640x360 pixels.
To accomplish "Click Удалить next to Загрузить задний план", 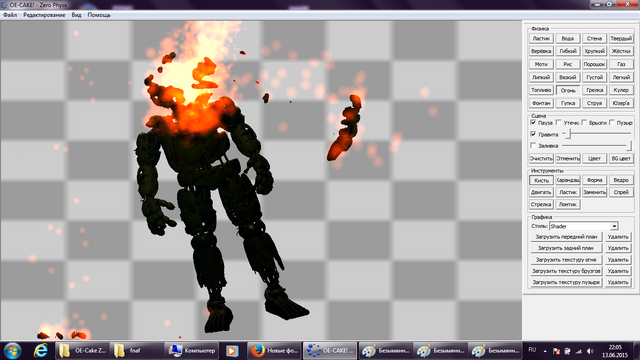I will [x=618, y=248].
